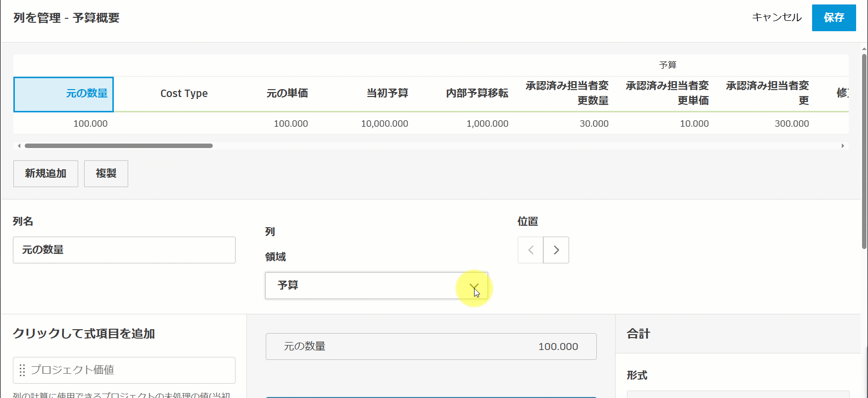Click the 予算 group header label

point(668,65)
